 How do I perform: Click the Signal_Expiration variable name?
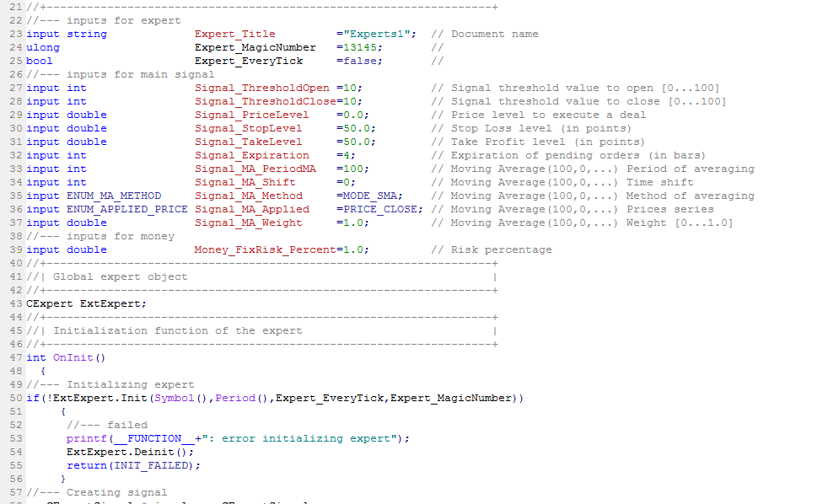(x=252, y=156)
